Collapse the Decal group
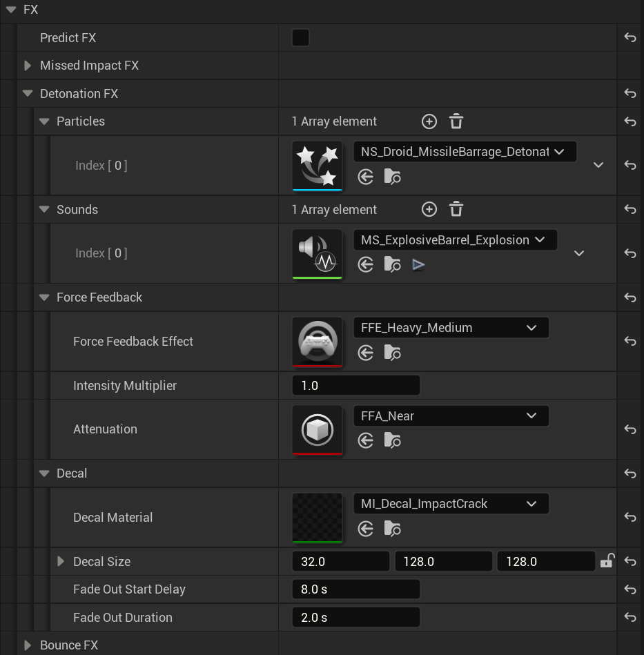Image resolution: width=644 pixels, height=655 pixels. 44,473
